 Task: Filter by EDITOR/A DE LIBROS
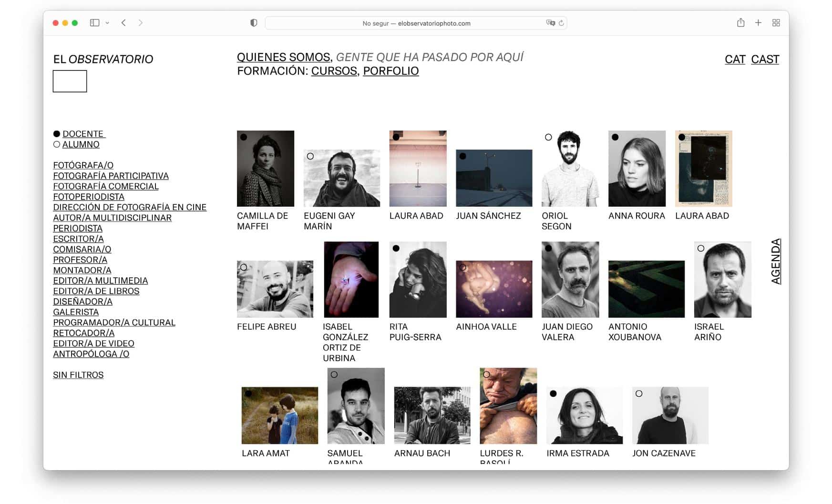96,291
